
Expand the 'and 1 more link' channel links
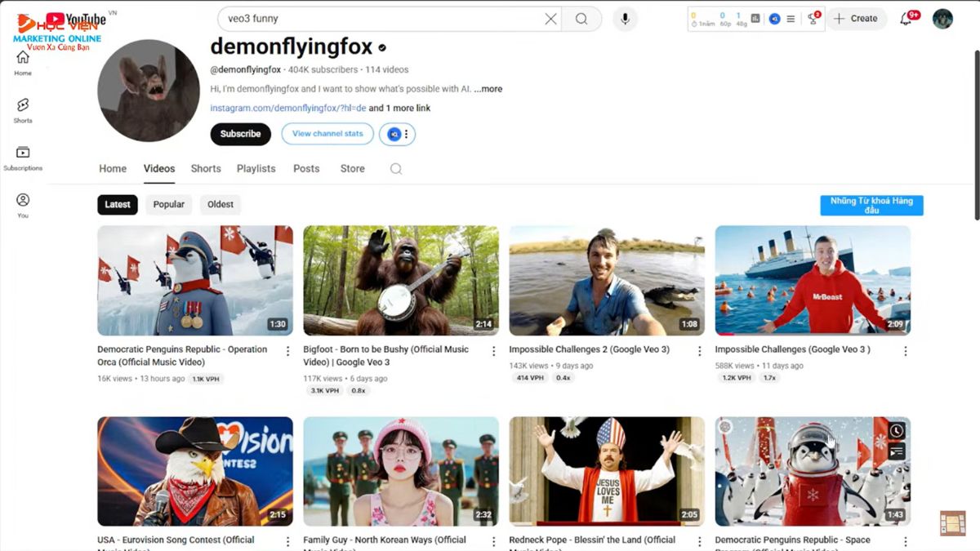(399, 108)
